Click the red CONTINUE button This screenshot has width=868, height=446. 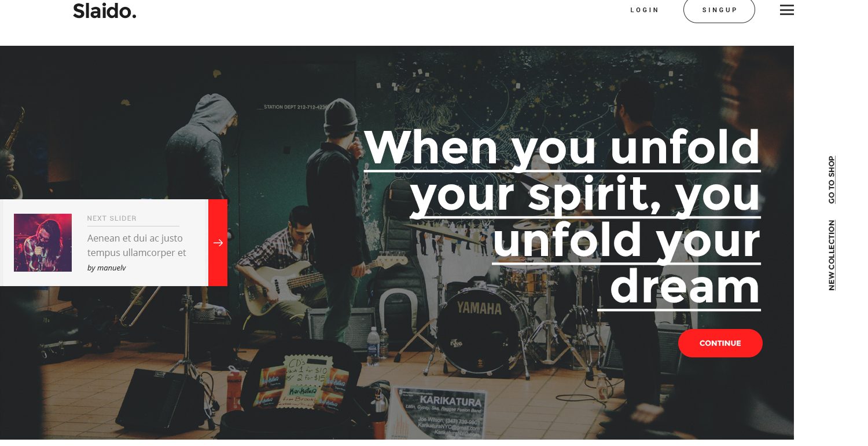(720, 343)
